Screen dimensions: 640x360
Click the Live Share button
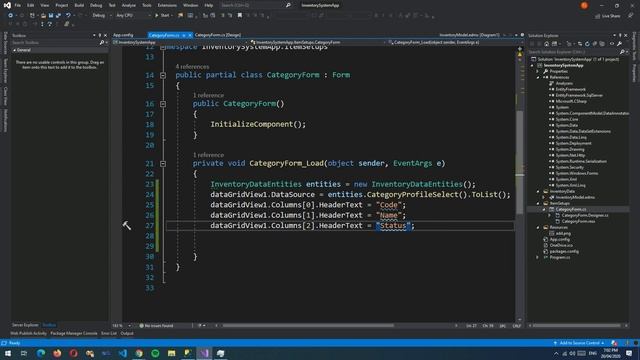[x=608, y=16]
